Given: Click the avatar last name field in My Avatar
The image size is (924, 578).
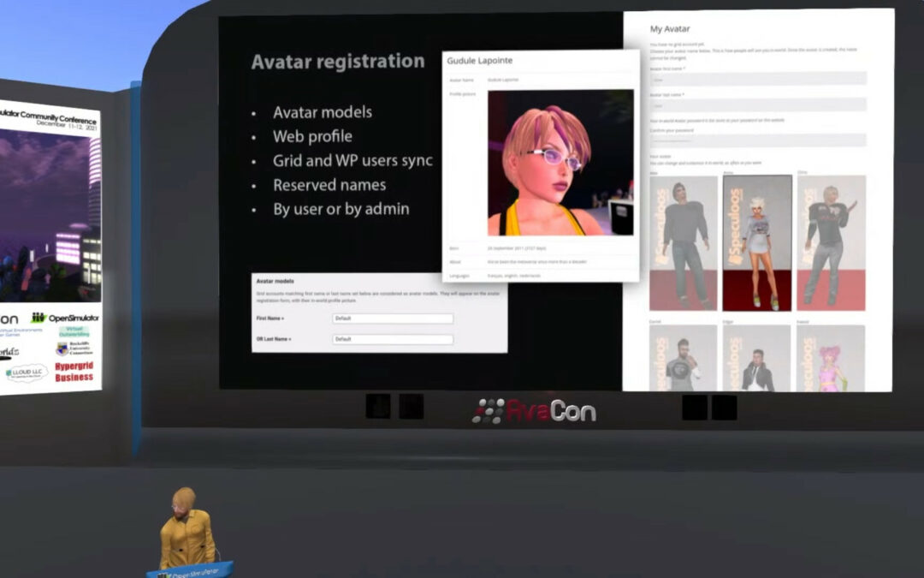Looking at the screenshot, I should (758, 105).
